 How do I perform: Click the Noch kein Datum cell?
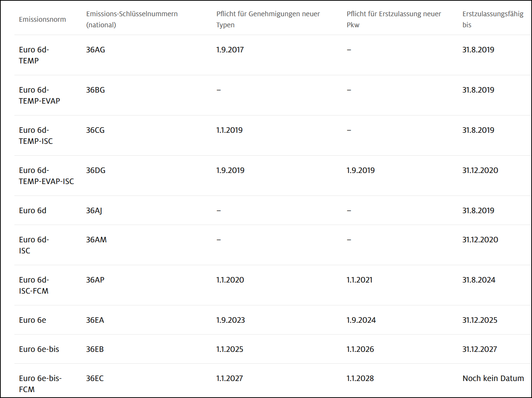tap(493, 378)
